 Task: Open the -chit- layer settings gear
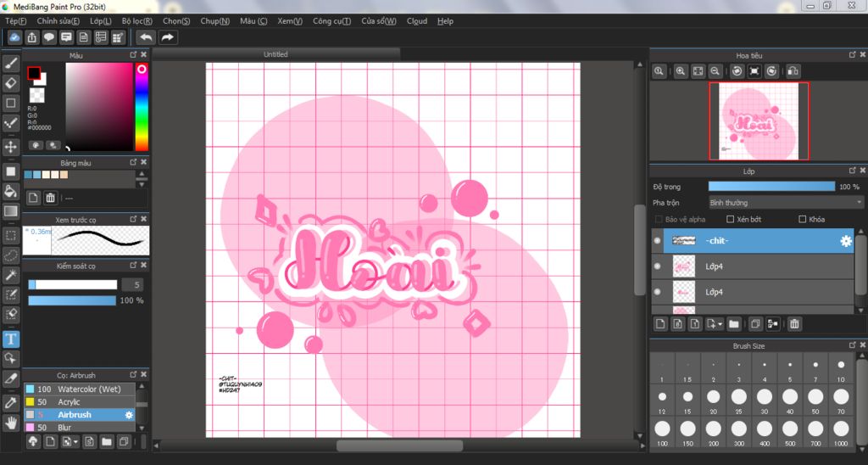point(846,240)
